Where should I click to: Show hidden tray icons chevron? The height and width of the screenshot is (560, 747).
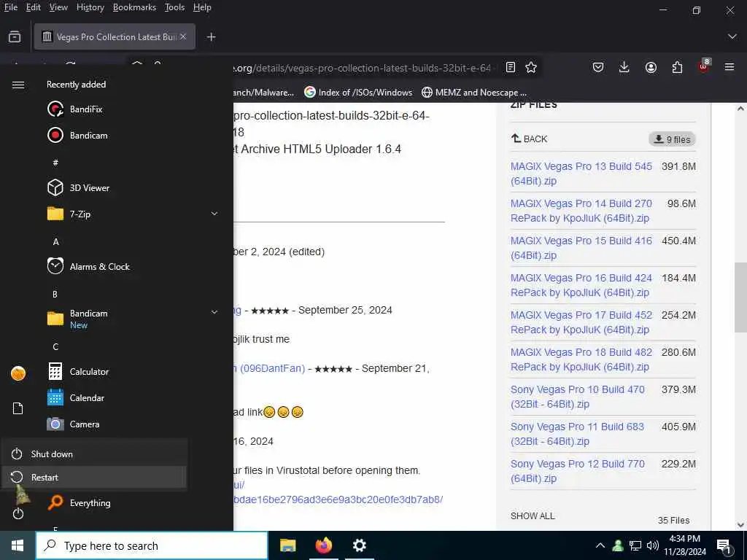(600, 545)
